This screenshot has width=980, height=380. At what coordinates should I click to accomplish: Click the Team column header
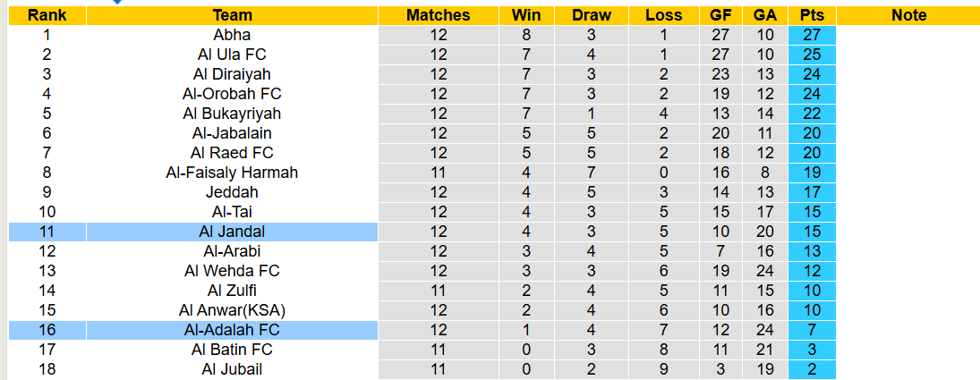232,15
